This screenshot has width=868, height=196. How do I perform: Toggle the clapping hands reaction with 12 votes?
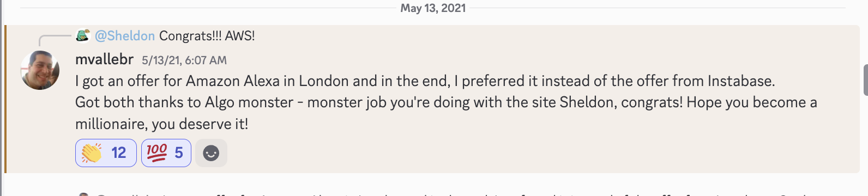(x=106, y=153)
